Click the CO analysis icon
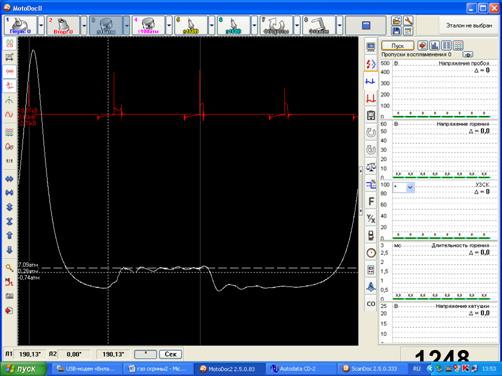Viewport: 502px width, 376px height. point(371,304)
